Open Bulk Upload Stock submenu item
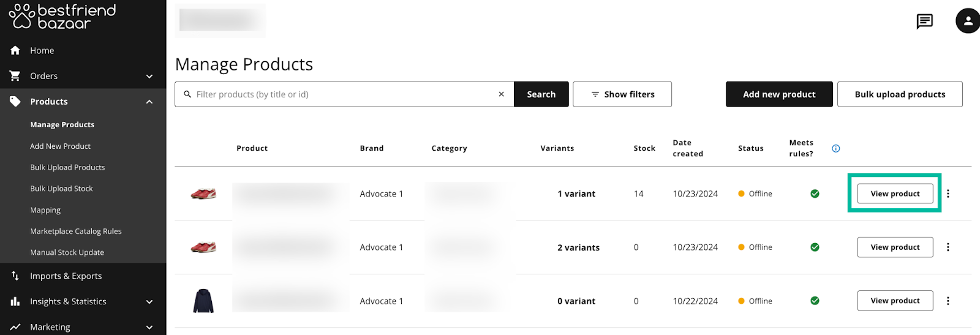 coord(61,189)
